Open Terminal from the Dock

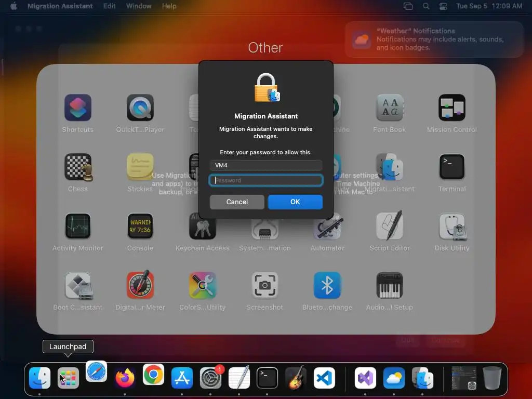(268, 378)
